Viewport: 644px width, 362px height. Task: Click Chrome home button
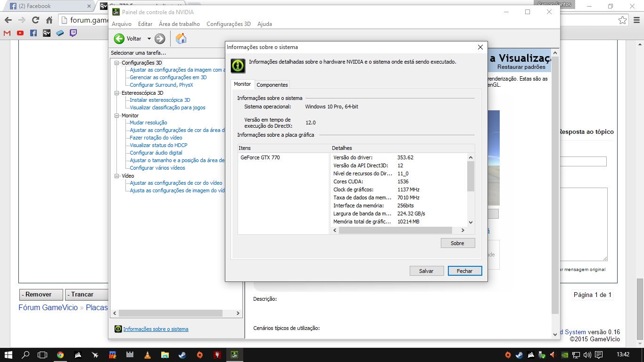point(49,20)
